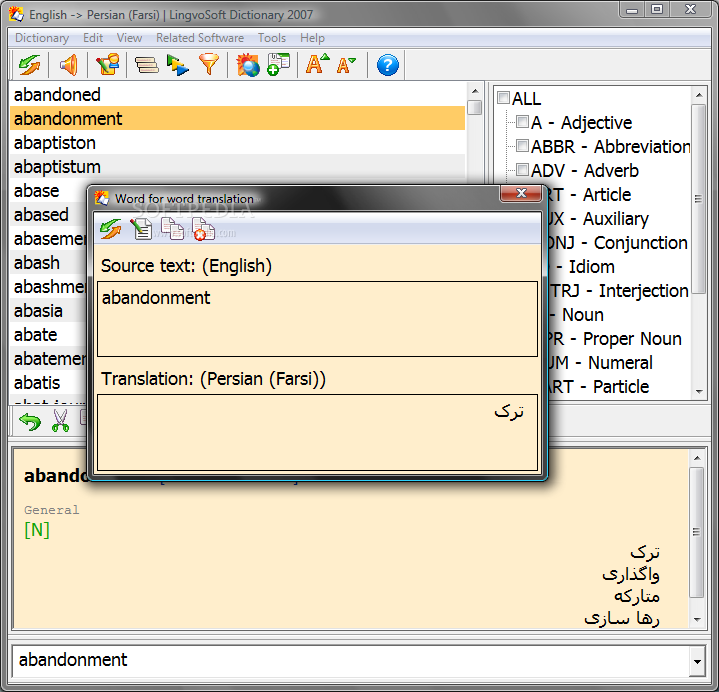Click the swap direction icon in translation dialog
719x692 pixels.
click(111, 228)
